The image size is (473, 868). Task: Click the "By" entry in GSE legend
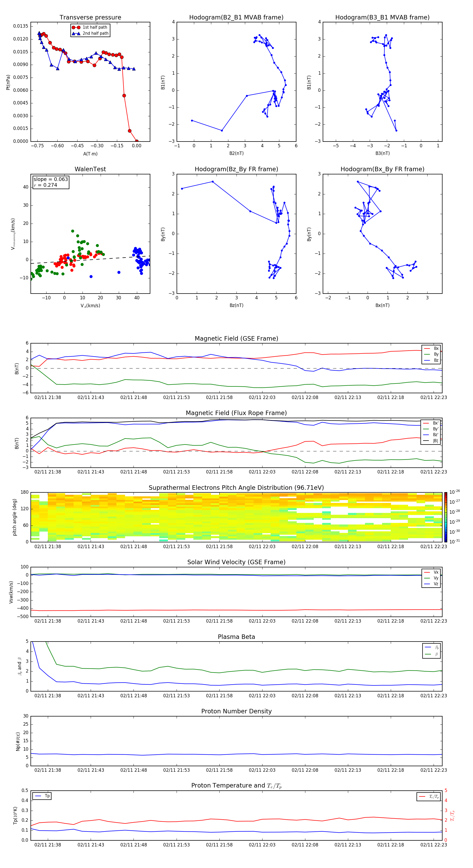(431, 354)
